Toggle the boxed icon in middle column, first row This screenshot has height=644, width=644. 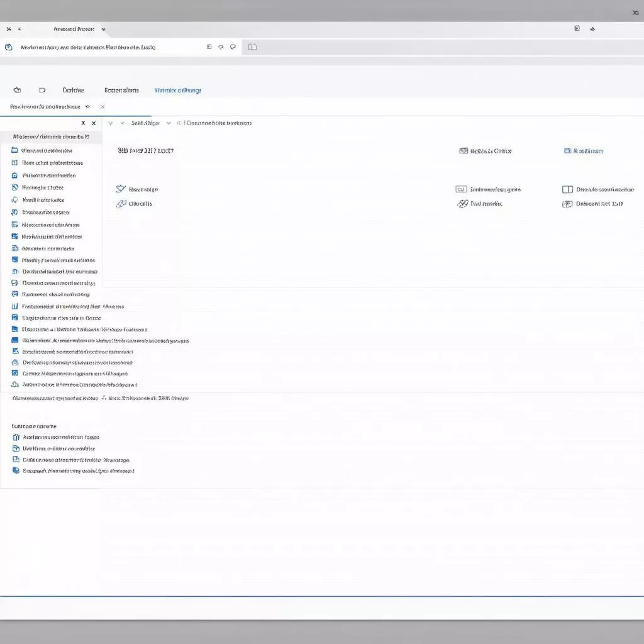pos(461,189)
